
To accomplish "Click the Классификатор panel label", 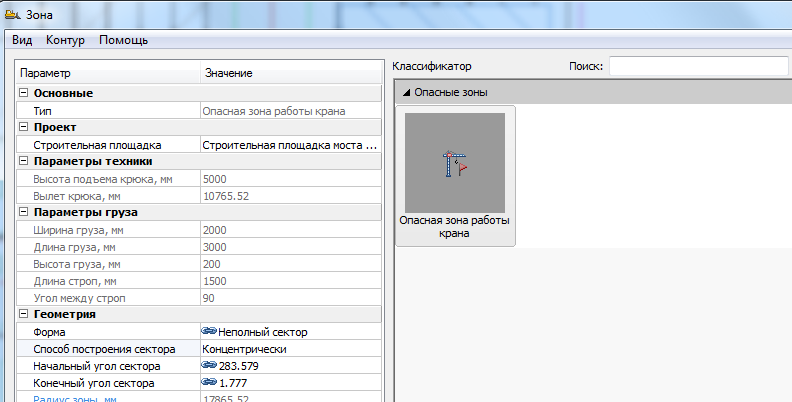I will tap(432, 66).
